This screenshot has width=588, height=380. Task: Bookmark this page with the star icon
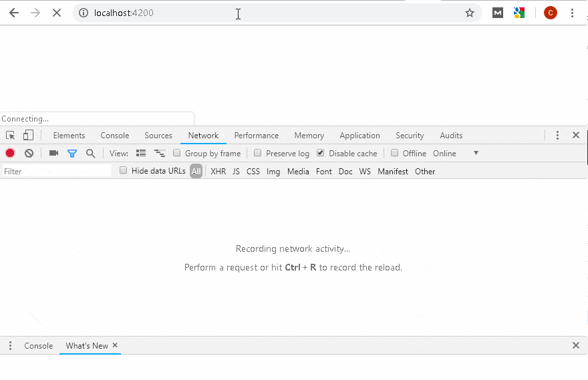point(470,13)
